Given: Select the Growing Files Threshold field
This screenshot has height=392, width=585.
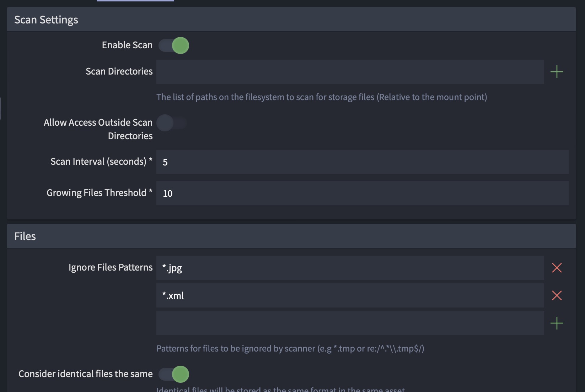Looking at the screenshot, I should click(x=362, y=193).
